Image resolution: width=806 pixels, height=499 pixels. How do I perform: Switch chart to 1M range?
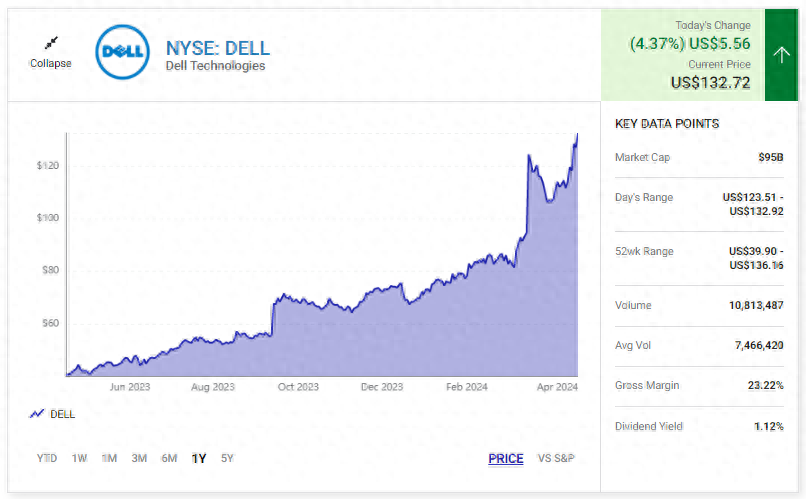[x=109, y=458]
